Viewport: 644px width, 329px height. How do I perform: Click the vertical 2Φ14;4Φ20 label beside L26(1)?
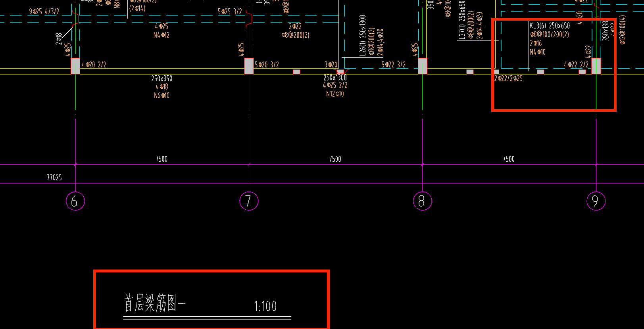click(x=380, y=42)
